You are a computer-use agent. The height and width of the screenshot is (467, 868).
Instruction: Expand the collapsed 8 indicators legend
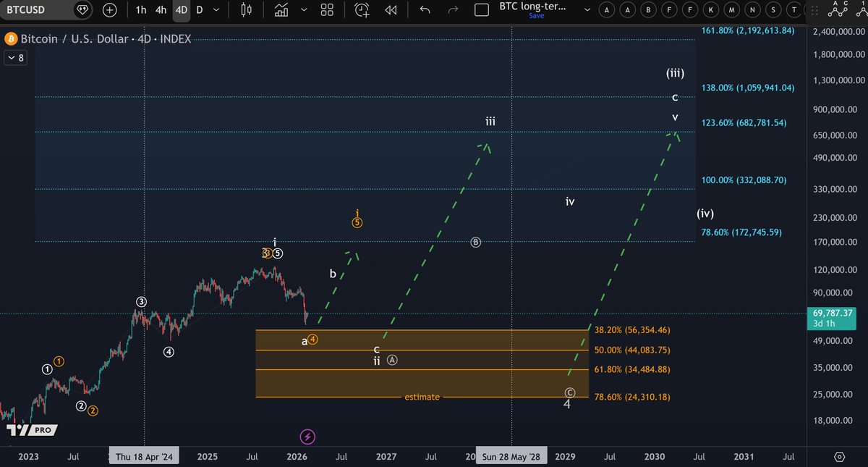point(15,59)
